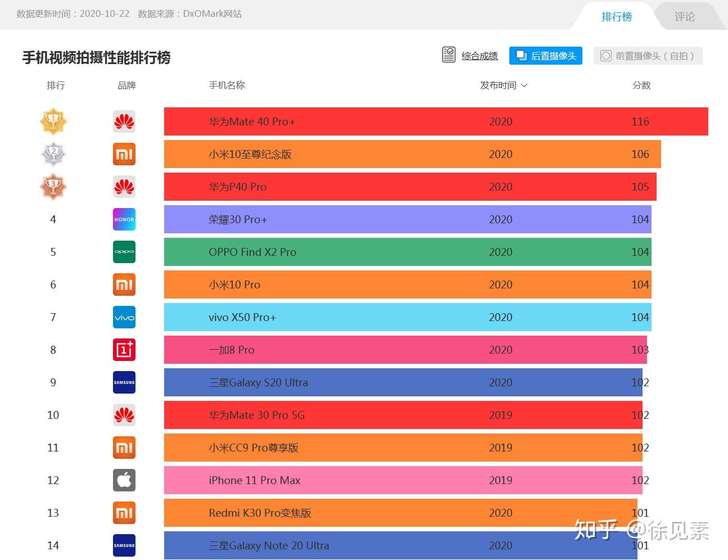Switch to the 评论 tab
728x560 pixels.
[684, 17]
